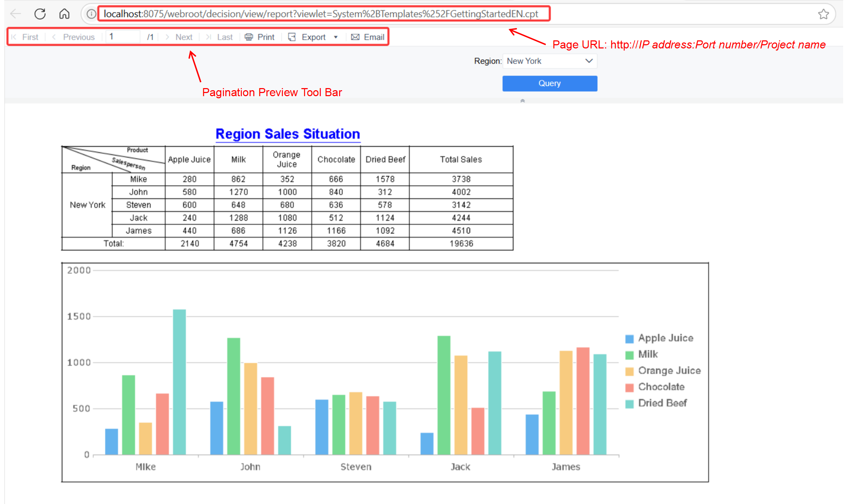Click the Query button

(549, 83)
